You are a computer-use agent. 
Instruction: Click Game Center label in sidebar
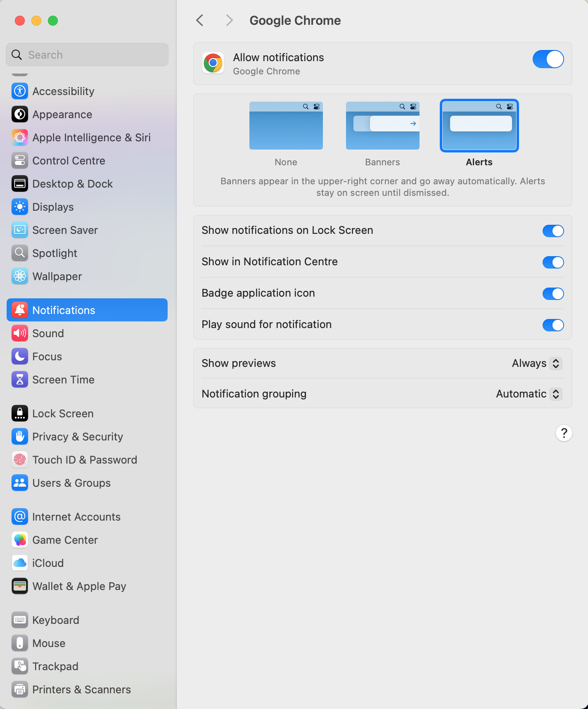point(65,540)
